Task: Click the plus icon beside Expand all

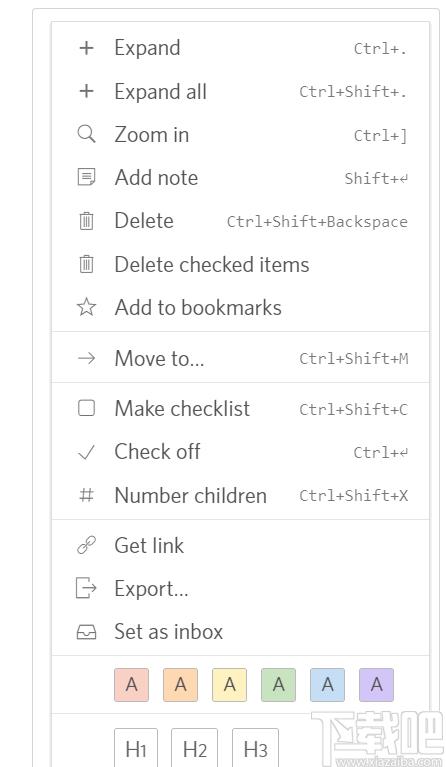Action: coord(86,91)
